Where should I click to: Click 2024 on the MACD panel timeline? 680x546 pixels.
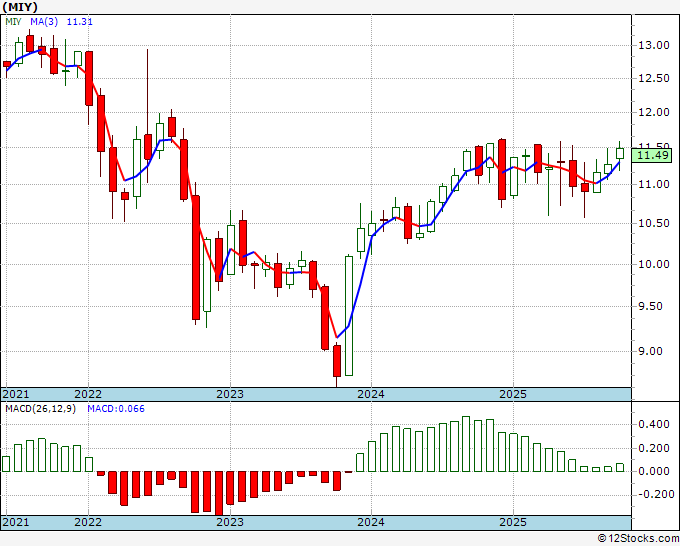point(371,522)
